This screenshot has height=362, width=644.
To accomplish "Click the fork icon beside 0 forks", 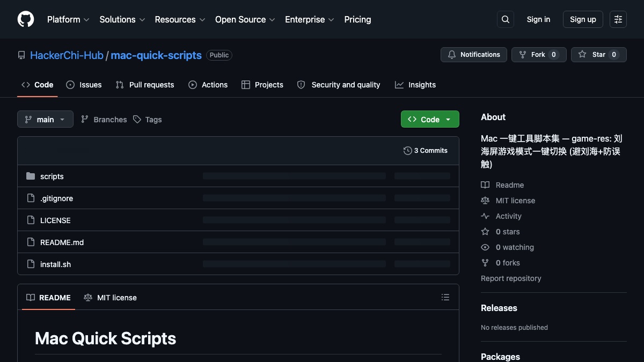I will tap(485, 263).
